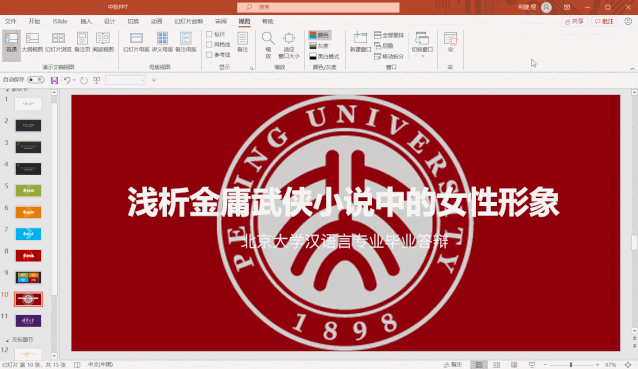This screenshot has height=369, width=638.
Task: Open the iSlide tab
Action: click(x=60, y=21)
